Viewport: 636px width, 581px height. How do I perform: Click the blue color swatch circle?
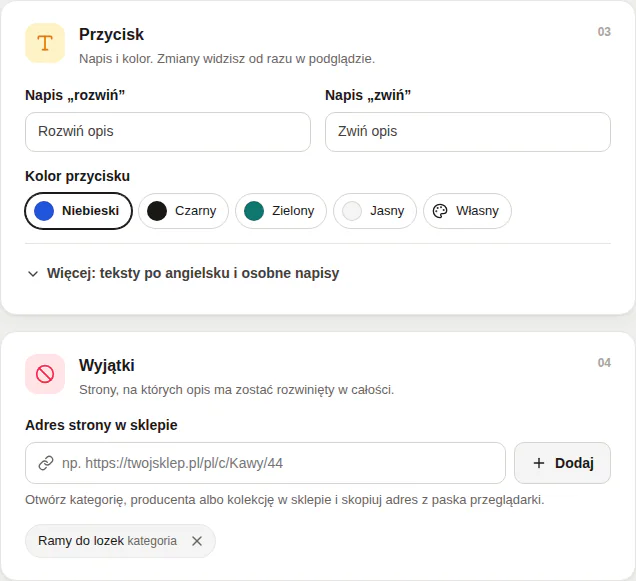[x=44, y=211]
